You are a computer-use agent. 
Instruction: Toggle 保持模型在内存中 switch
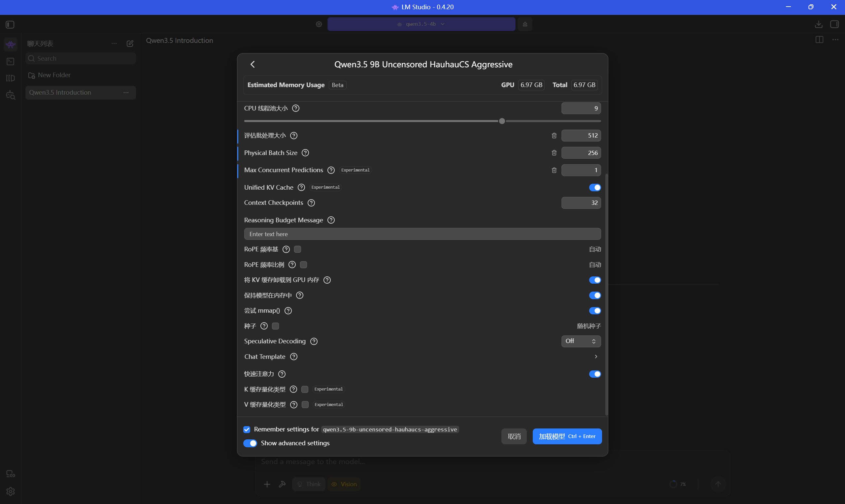(x=595, y=296)
